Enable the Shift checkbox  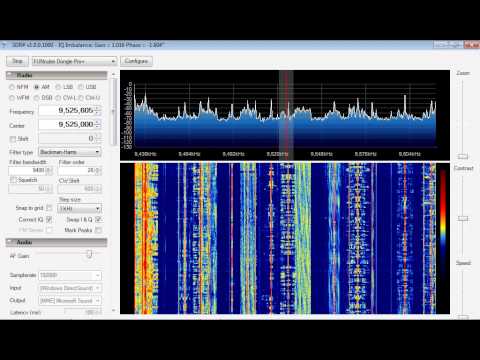coord(13,139)
